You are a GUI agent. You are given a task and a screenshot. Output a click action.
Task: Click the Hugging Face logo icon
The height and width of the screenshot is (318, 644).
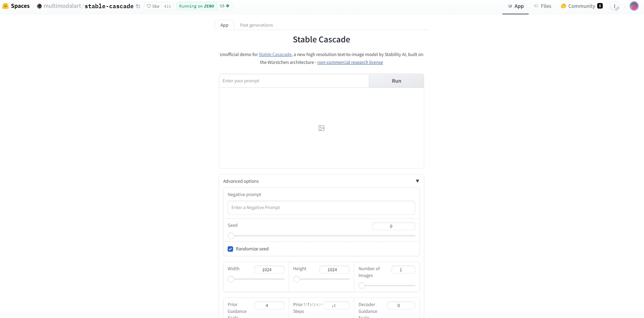[x=5, y=6]
